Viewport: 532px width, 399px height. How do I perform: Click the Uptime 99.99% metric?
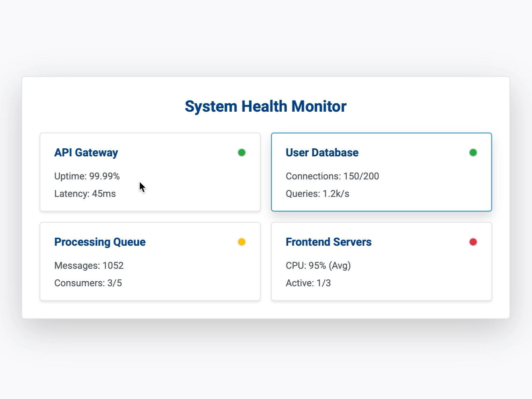click(87, 176)
